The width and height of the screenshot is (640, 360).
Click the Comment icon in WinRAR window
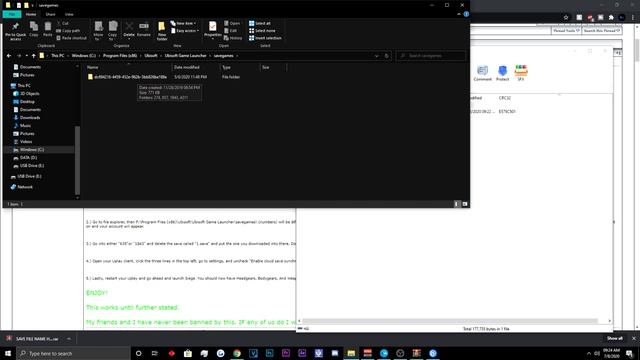pyautogui.click(x=482, y=73)
